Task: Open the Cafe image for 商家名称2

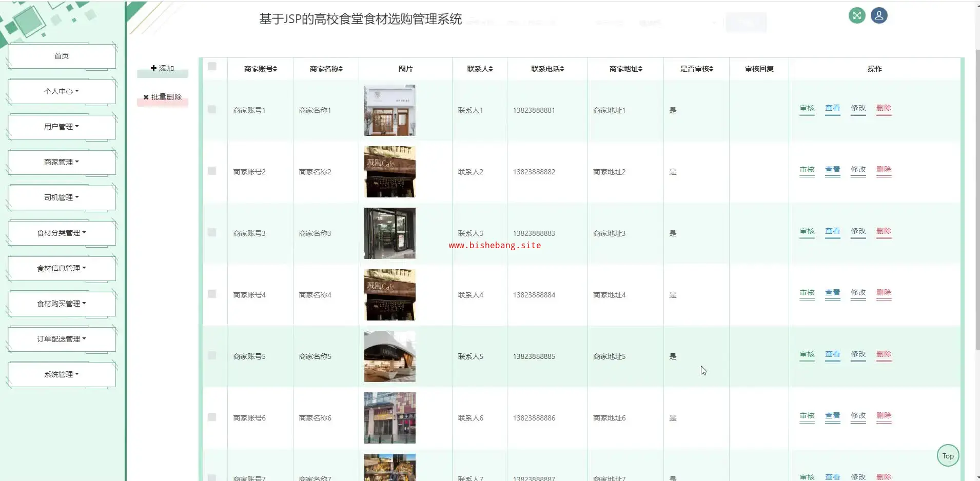Action: (390, 172)
